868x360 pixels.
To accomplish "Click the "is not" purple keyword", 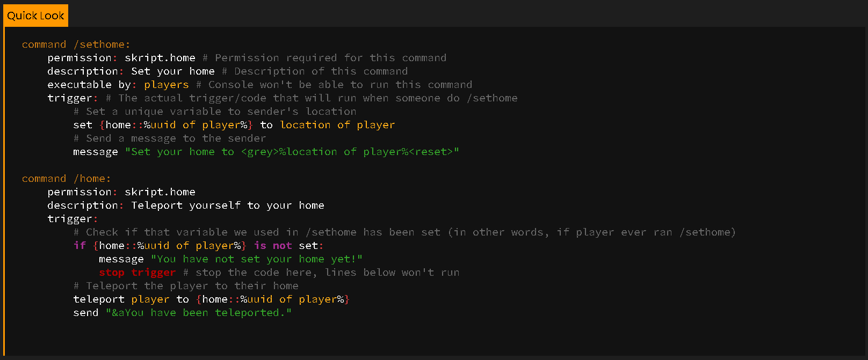I will (273, 246).
